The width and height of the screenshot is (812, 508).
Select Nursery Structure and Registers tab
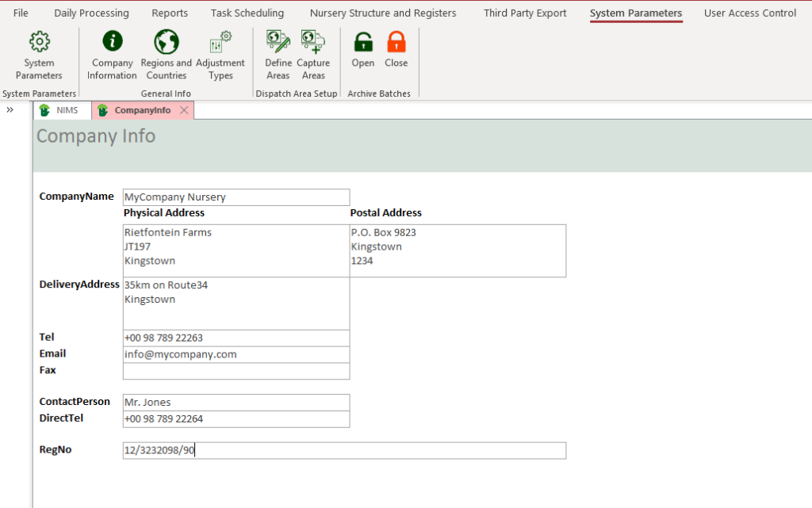(383, 13)
